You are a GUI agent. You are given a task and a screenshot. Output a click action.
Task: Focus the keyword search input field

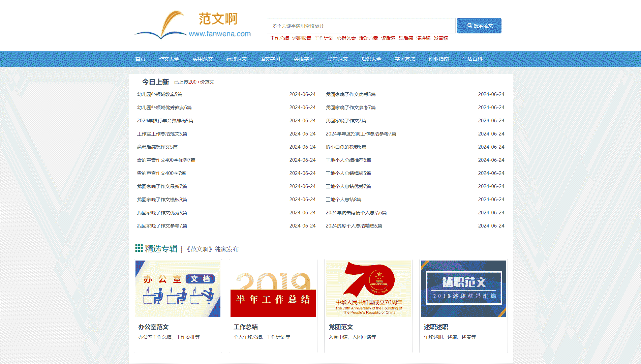pos(361,26)
